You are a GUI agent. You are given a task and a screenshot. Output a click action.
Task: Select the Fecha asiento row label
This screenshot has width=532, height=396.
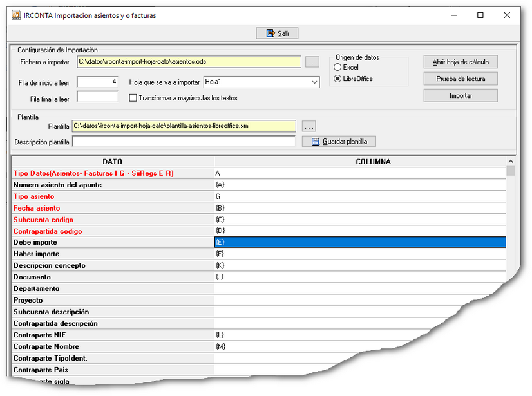(x=113, y=208)
